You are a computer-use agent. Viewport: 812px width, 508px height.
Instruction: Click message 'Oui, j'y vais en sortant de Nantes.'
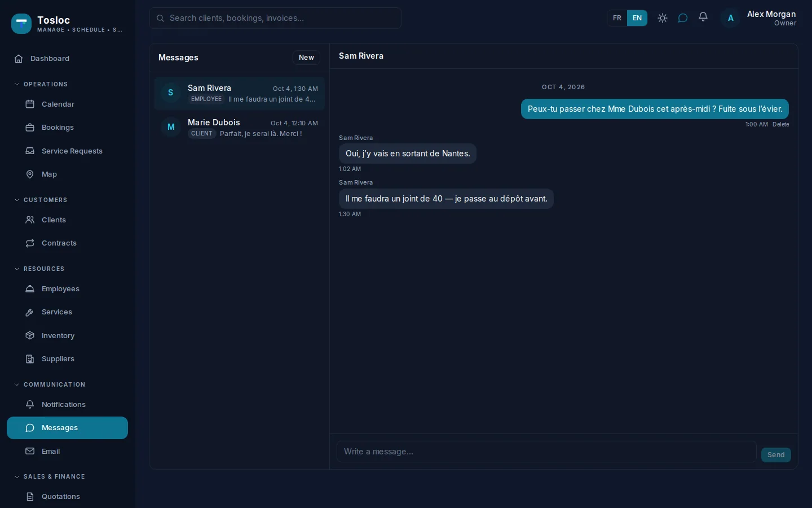coord(408,154)
